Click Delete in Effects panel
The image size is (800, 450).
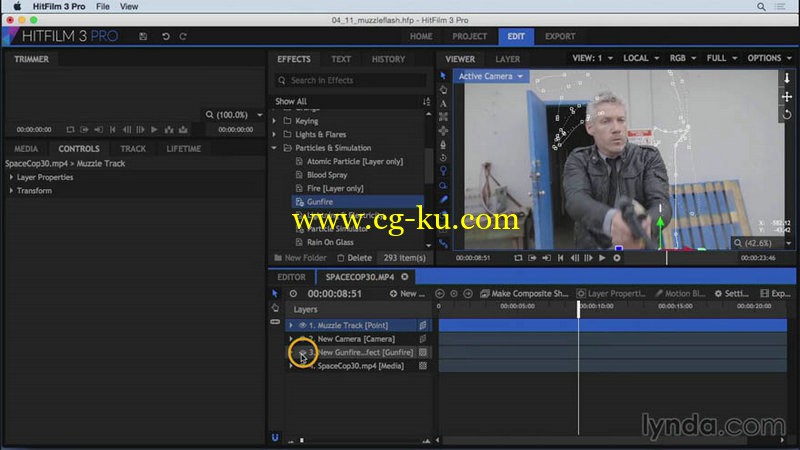[x=355, y=258]
